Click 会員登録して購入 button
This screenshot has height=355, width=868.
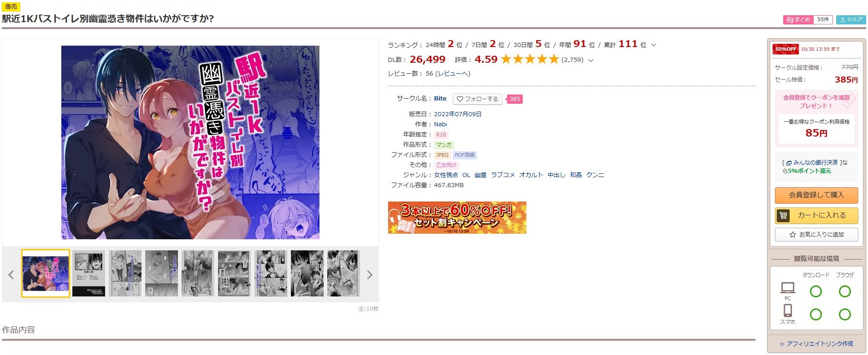816,195
